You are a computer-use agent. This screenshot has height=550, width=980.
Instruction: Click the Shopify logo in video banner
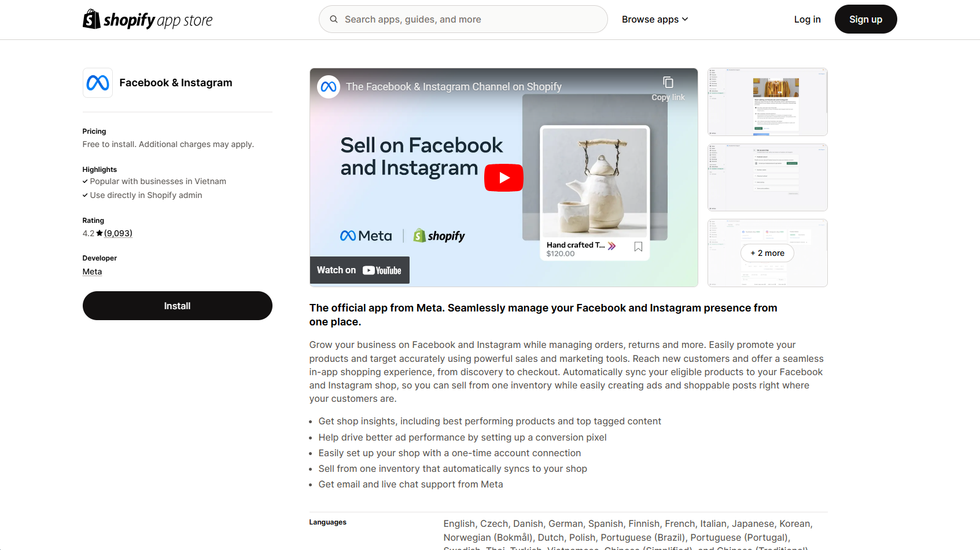click(x=439, y=236)
